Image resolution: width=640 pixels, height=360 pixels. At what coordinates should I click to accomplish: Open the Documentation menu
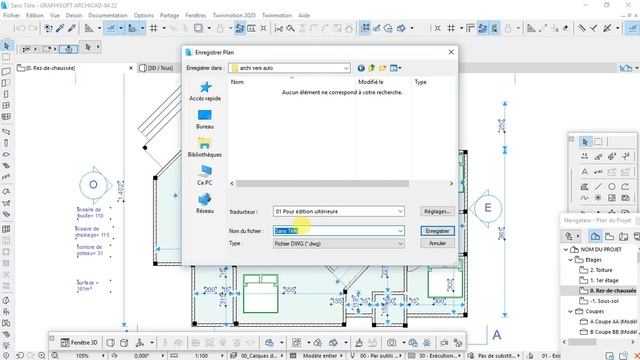(x=108, y=15)
